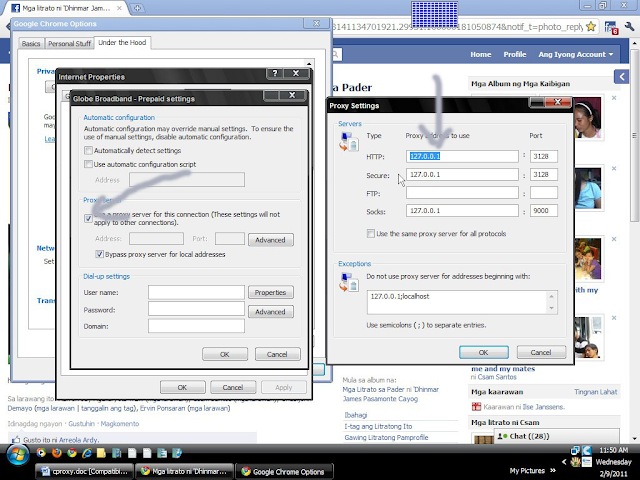The width and height of the screenshot is (640, 480).
Task: Click Home in Facebook navigation
Action: 480,54
